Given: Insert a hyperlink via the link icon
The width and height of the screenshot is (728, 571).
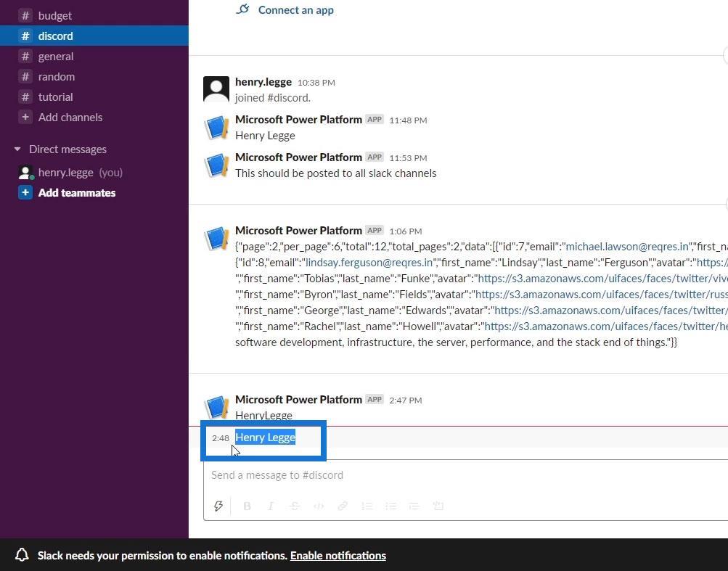Looking at the screenshot, I should (343, 506).
